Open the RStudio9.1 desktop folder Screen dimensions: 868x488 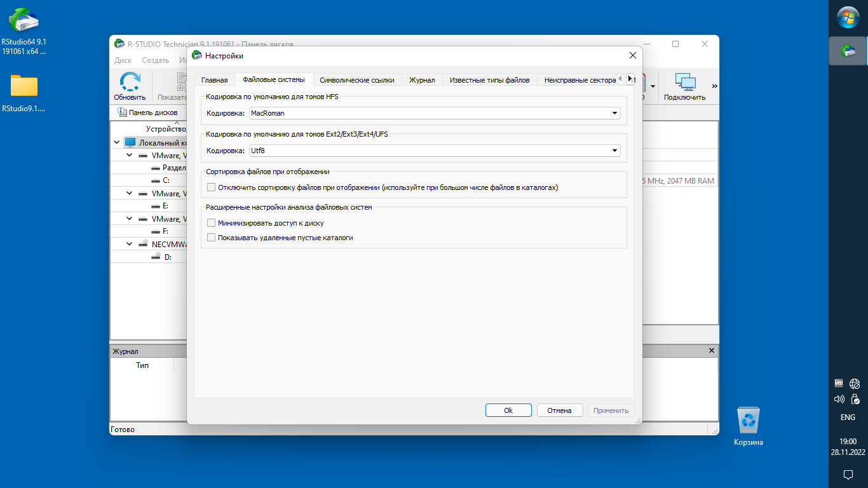24,86
